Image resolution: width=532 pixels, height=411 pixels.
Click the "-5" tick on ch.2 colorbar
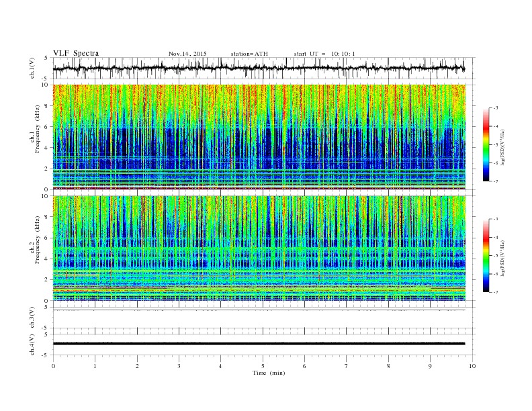tap(496, 256)
